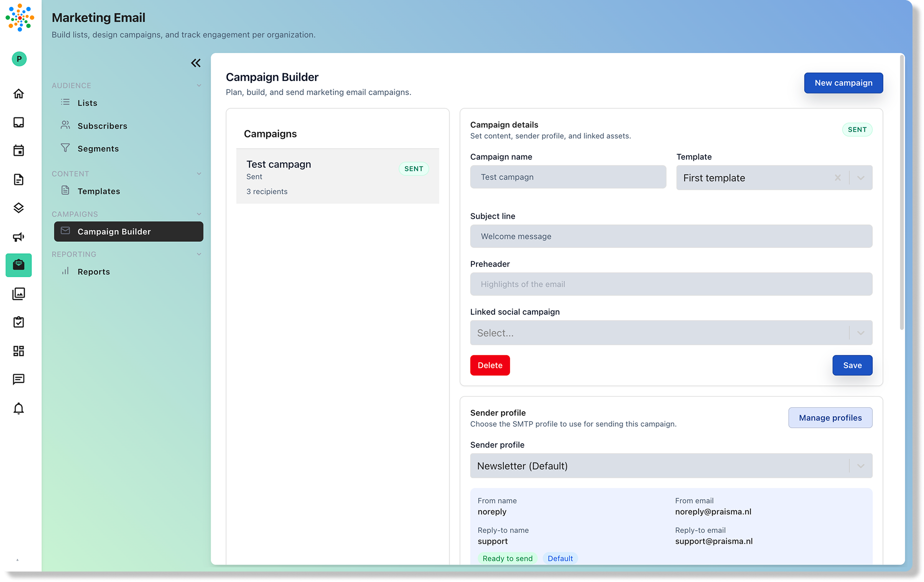
Task: Click the New campaign button
Action: [843, 83]
